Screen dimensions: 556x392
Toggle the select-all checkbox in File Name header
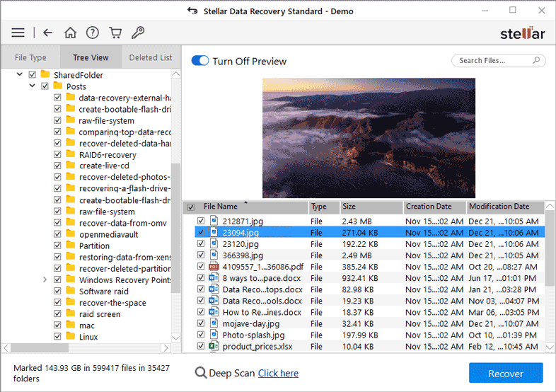191,207
